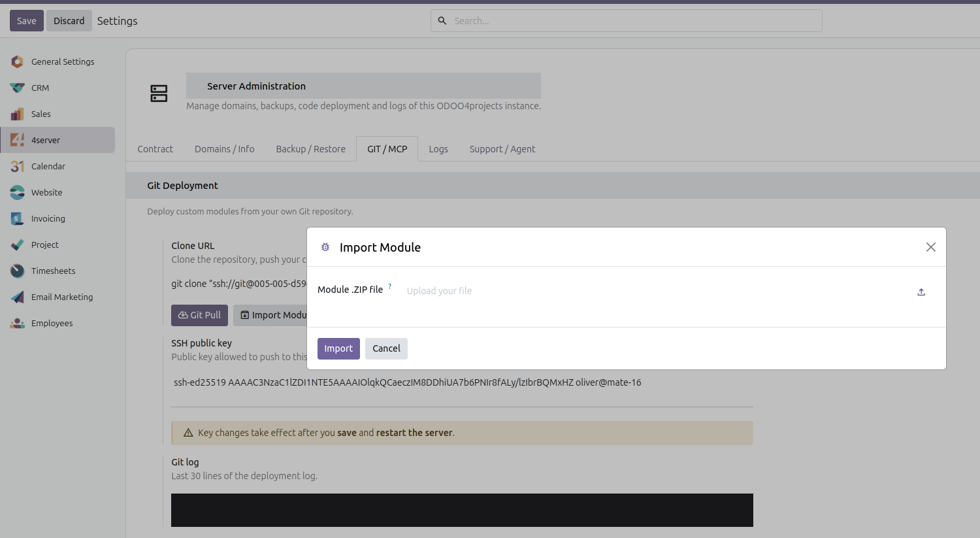980x538 pixels.
Task: Cancel the Import Module dialog
Action: coord(386,348)
